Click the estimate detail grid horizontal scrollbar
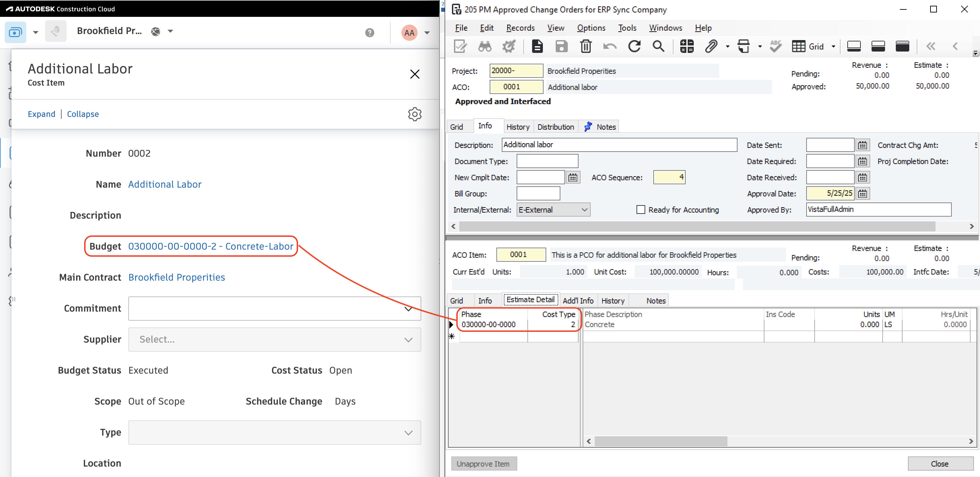This screenshot has width=980, height=477. (661, 442)
